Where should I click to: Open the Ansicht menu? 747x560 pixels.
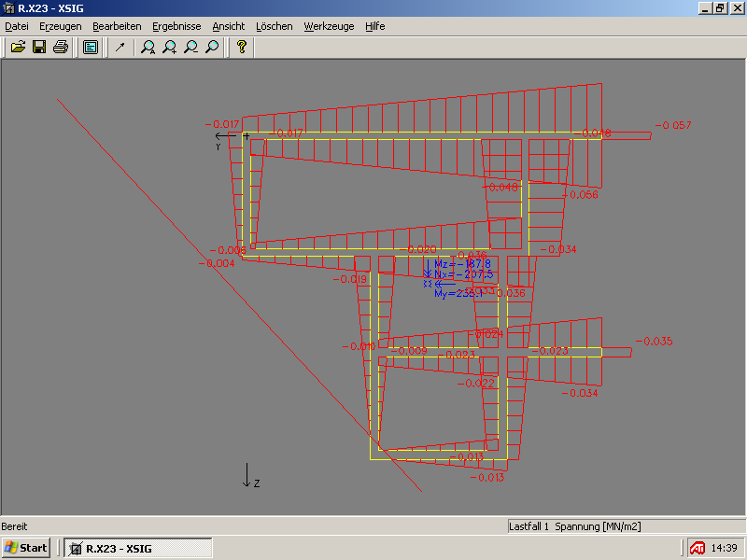click(229, 26)
